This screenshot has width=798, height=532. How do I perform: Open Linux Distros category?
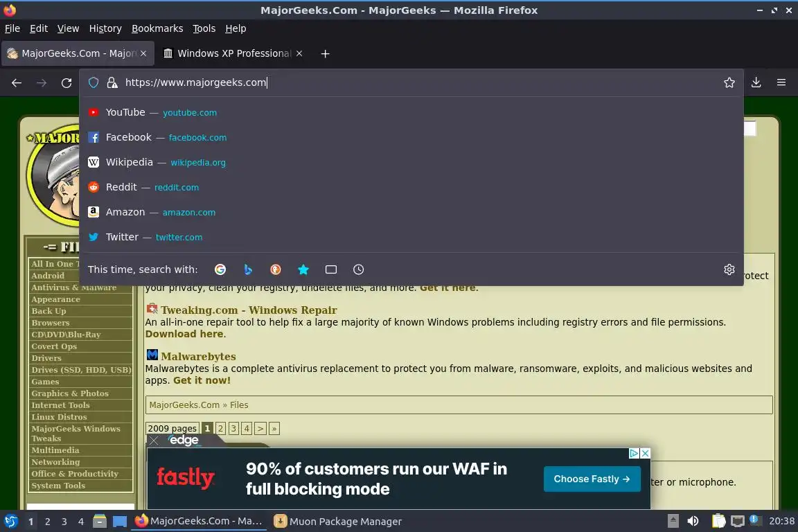click(59, 417)
